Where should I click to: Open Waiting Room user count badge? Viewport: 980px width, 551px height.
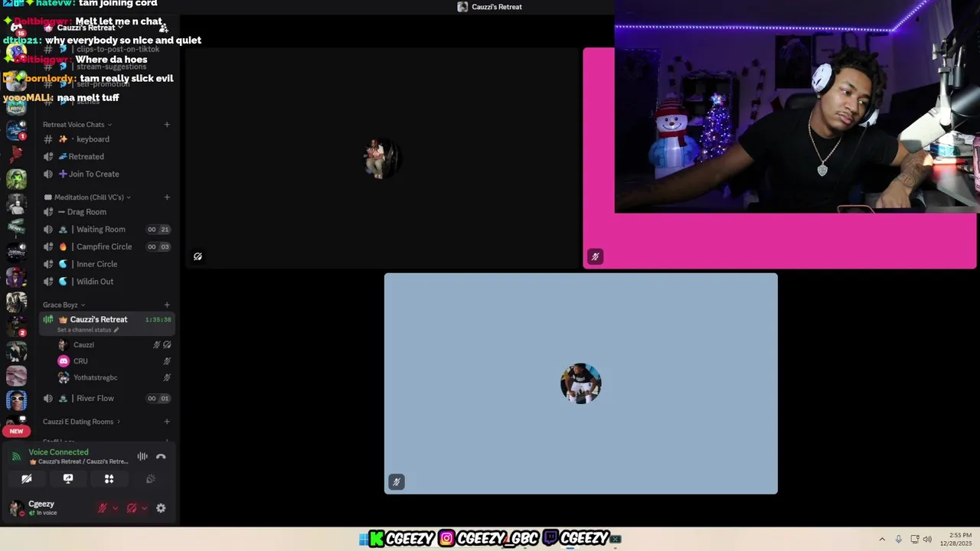[158, 230]
